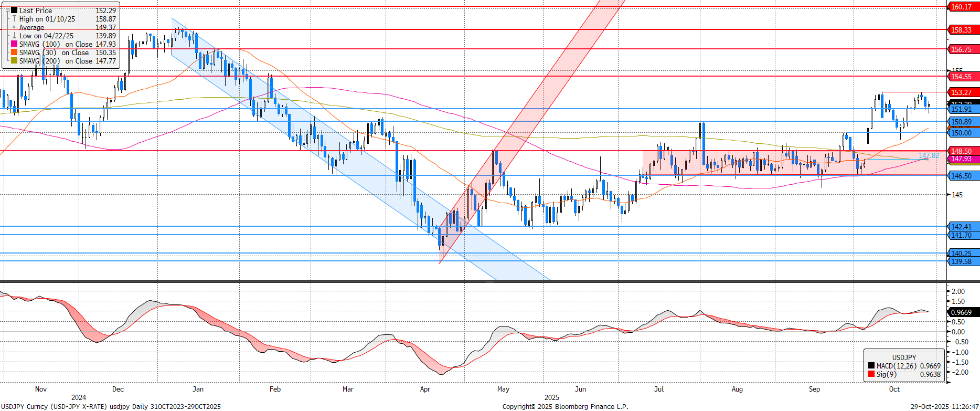Click the 139.58 blue level tag

pos(963,261)
